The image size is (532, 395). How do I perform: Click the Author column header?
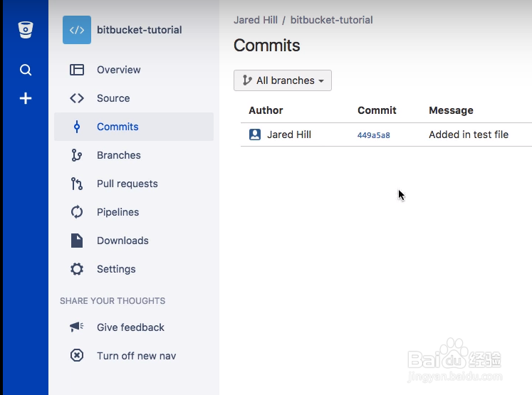[x=266, y=110]
